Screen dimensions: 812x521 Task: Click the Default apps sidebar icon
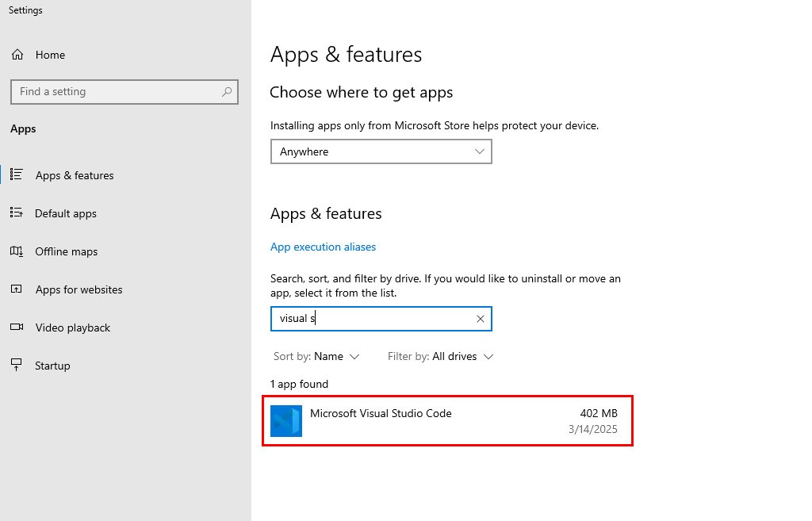pos(17,213)
